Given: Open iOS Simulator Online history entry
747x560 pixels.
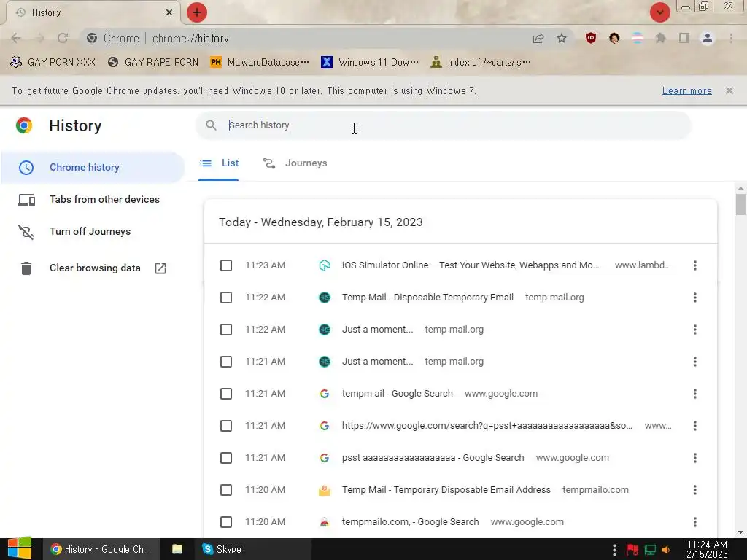Looking at the screenshot, I should [x=471, y=265].
